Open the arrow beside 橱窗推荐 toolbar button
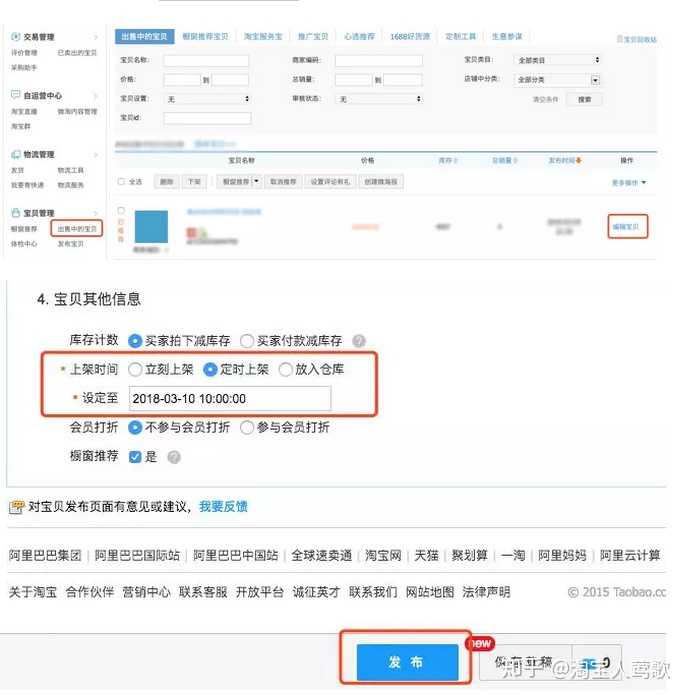Screen dimensions: 687x697 256,181
